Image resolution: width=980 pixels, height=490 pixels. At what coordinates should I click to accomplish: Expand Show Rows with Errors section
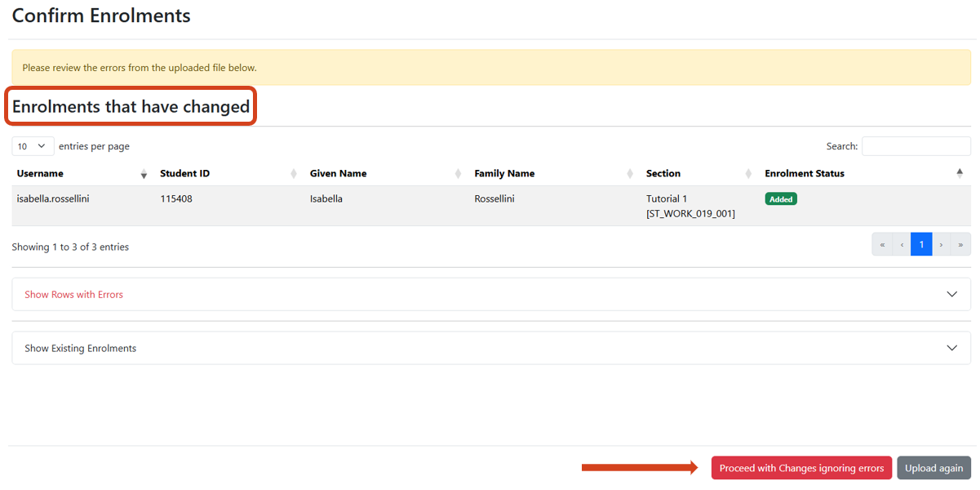[491, 294]
